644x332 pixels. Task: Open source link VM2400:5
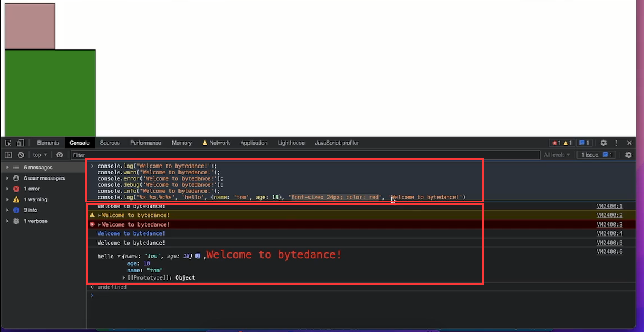(610, 243)
